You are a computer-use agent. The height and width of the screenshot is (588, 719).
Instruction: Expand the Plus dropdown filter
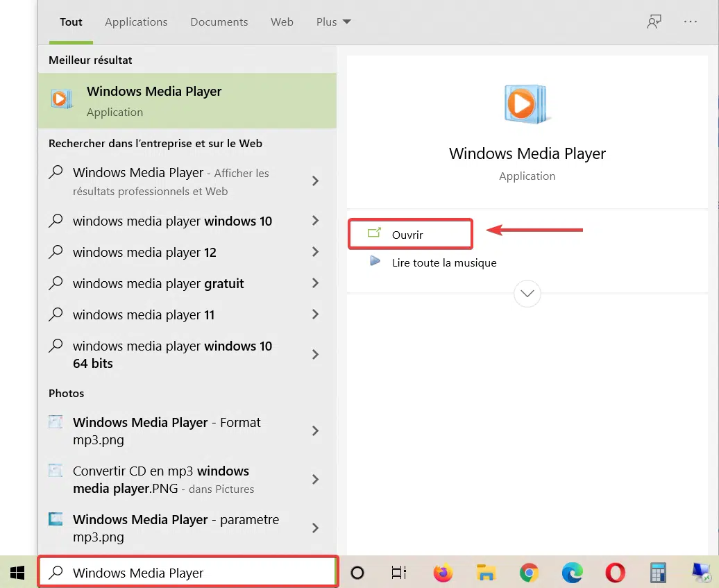(x=333, y=22)
